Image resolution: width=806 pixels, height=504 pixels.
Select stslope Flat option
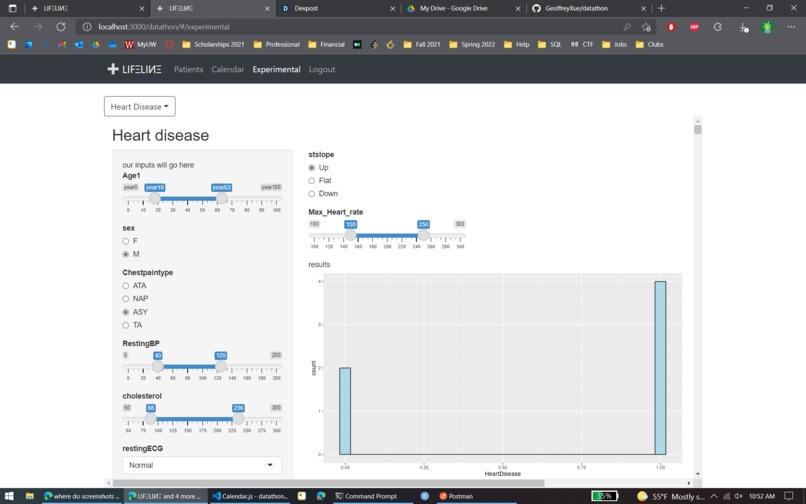[x=312, y=181]
